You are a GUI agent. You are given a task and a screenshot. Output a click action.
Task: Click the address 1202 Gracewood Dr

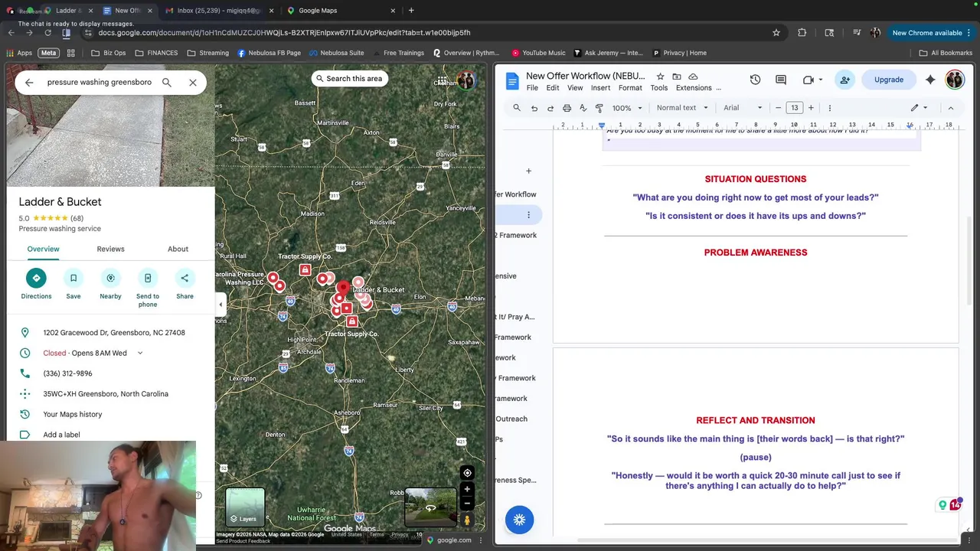[114, 333]
